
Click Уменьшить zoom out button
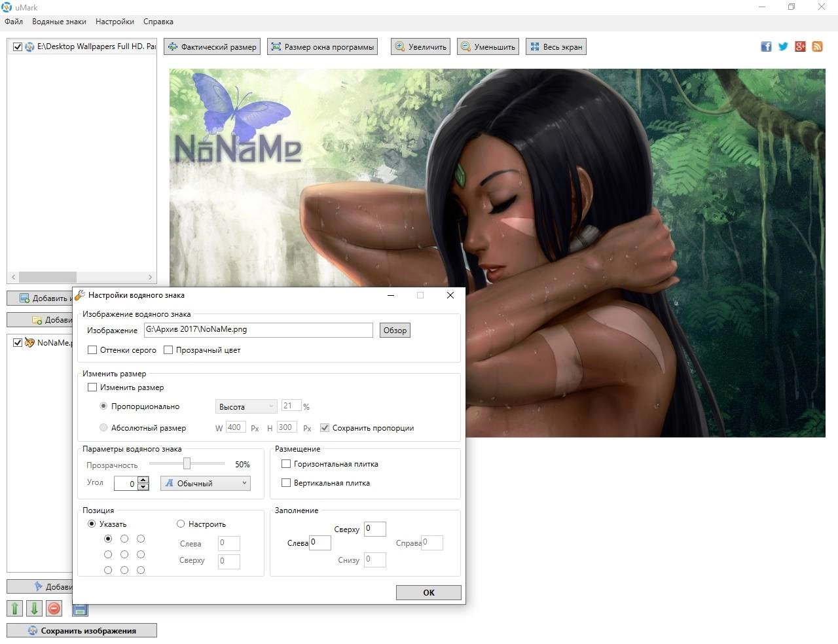[488, 46]
